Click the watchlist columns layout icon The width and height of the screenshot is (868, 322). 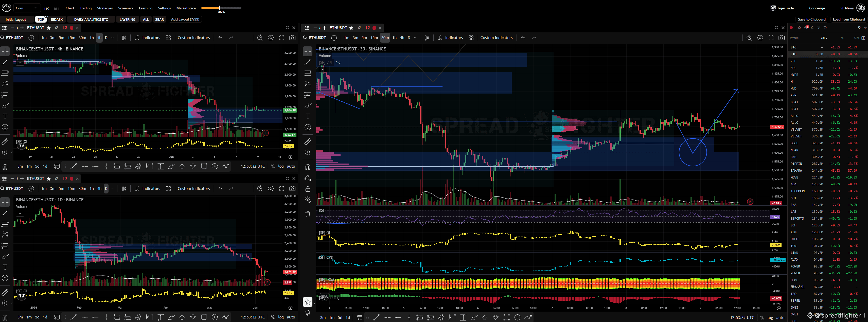tap(863, 38)
